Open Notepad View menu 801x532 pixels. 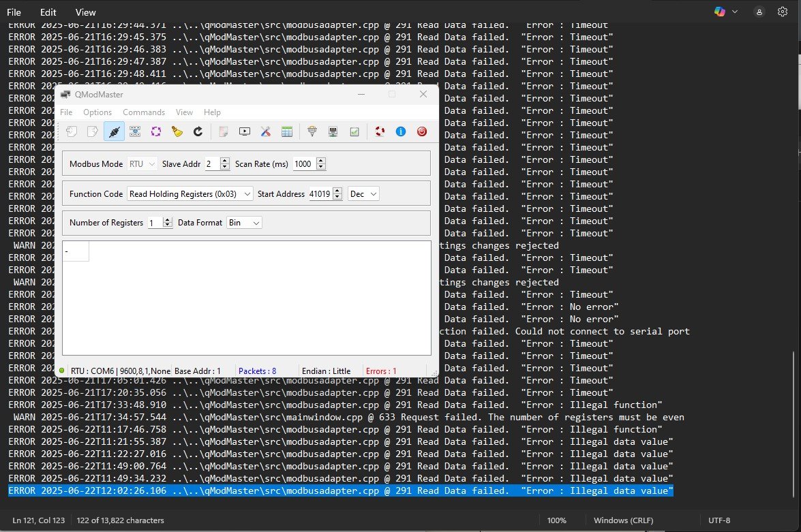pyautogui.click(x=85, y=12)
